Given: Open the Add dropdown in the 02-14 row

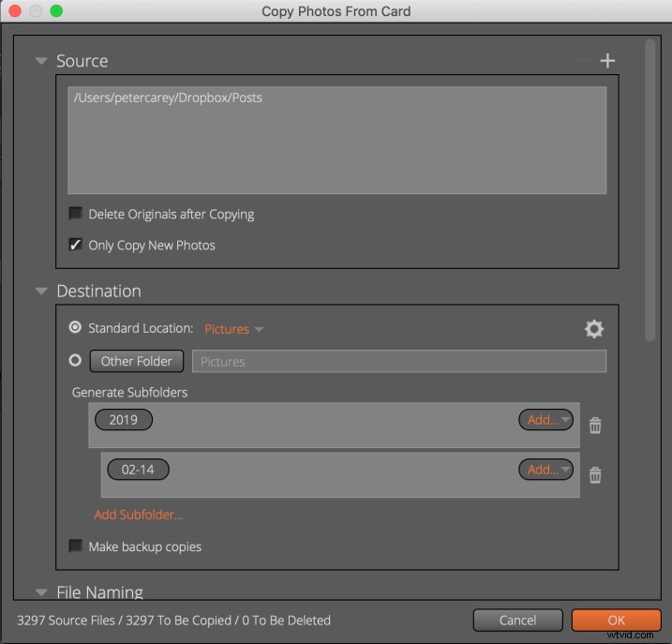Looking at the screenshot, I should [547, 470].
